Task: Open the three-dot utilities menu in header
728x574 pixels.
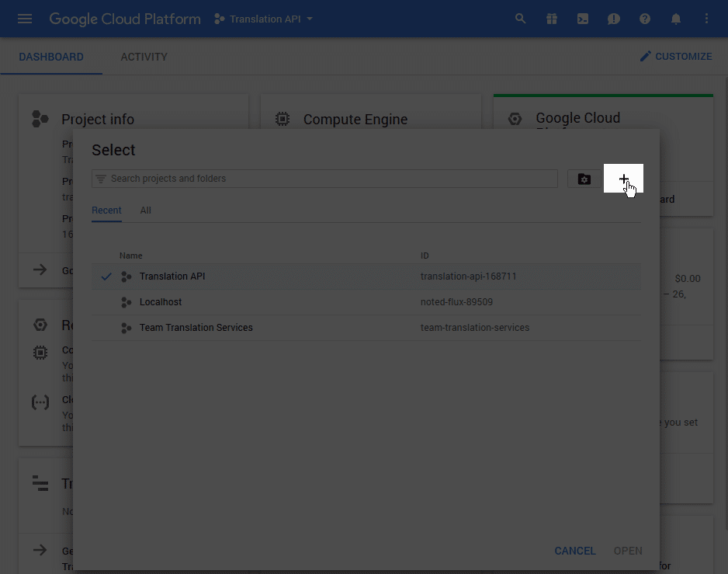Action: point(706,19)
